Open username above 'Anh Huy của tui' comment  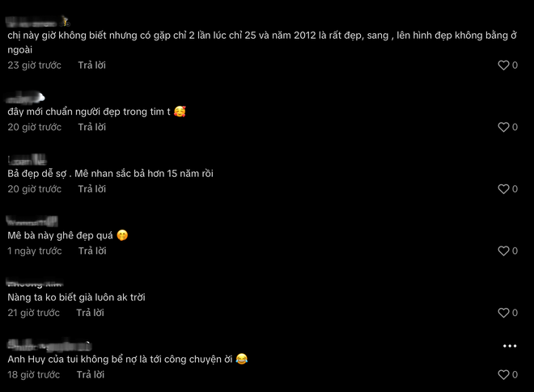point(49,345)
